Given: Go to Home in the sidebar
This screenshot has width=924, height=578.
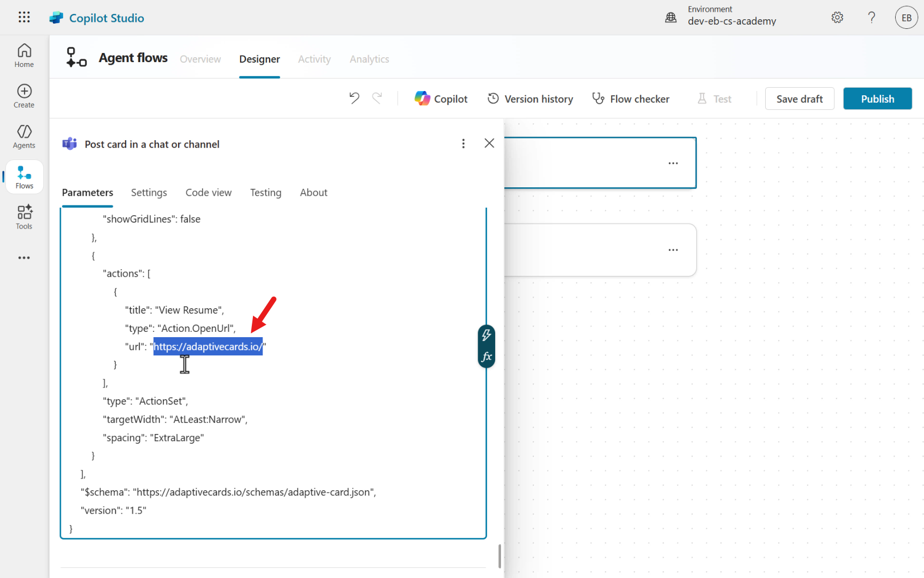Looking at the screenshot, I should (x=24, y=56).
